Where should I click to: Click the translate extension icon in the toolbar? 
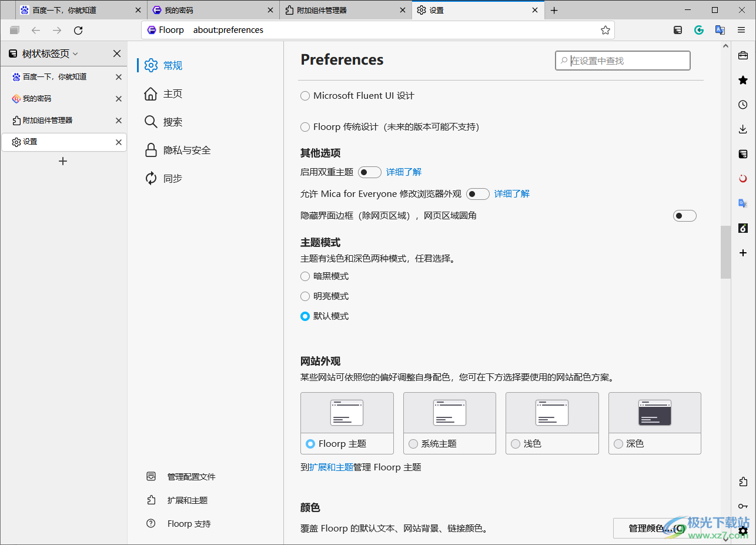(x=720, y=30)
